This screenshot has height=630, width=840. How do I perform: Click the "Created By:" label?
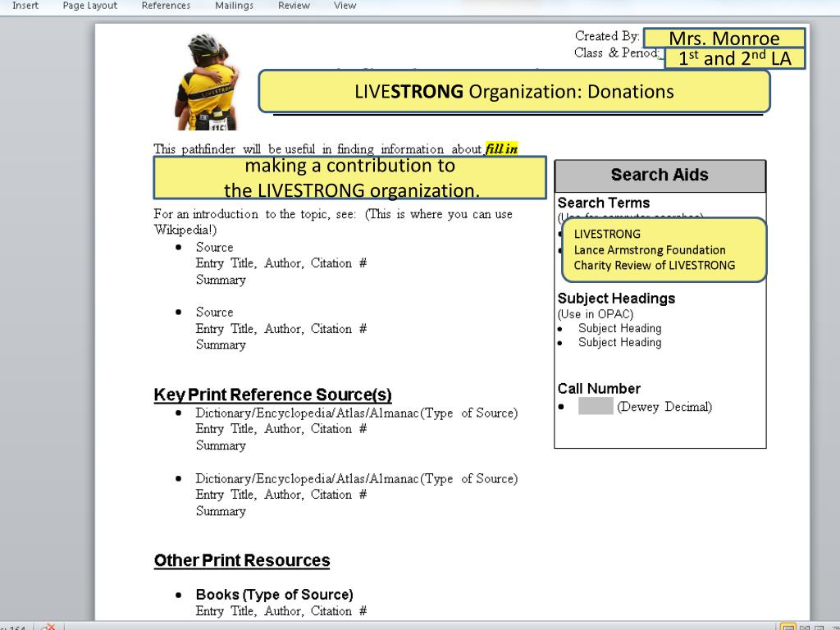(607, 36)
